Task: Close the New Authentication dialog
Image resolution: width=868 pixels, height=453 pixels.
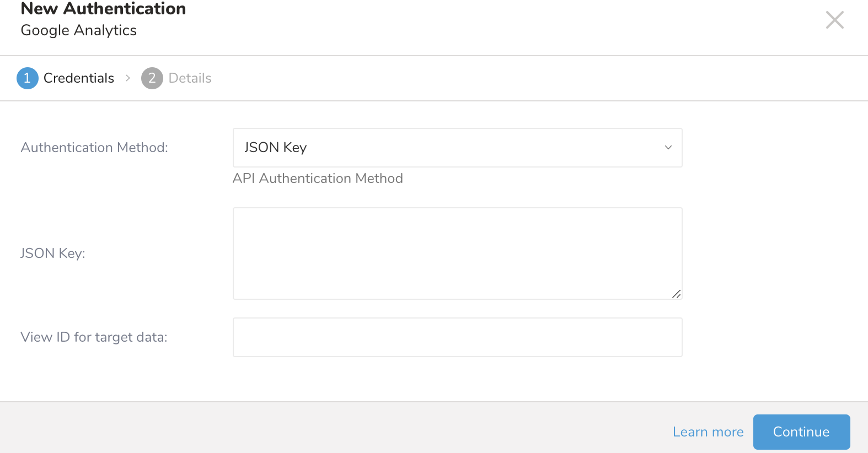Action: coord(834,20)
